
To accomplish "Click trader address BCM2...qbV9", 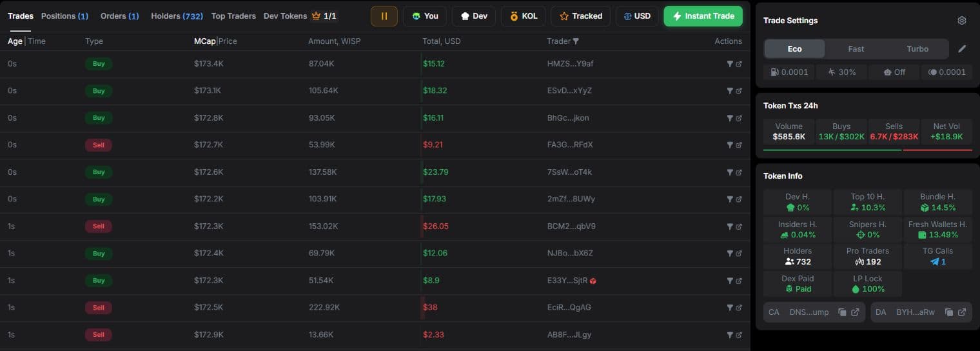I will (x=571, y=226).
